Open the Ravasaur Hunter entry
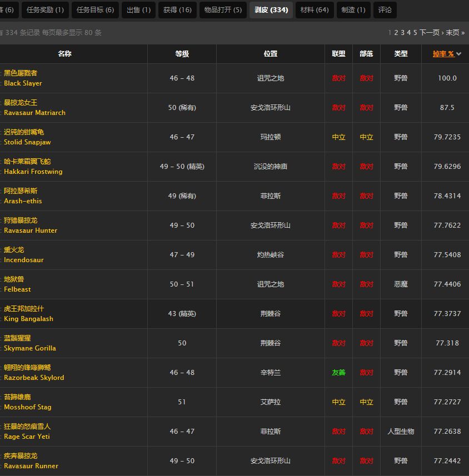Viewport: 469px width, 476px height. pos(31,231)
